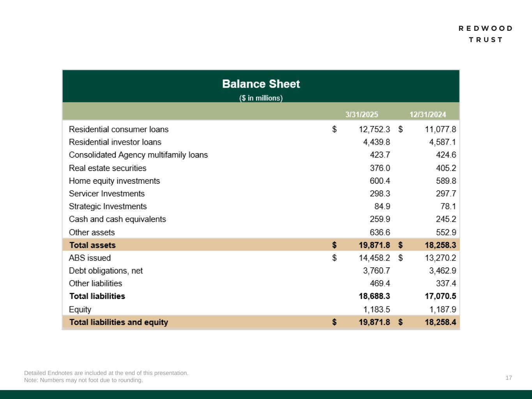532x399 pixels.
Task: Click the page number 17
Action: pyautogui.click(x=509, y=378)
